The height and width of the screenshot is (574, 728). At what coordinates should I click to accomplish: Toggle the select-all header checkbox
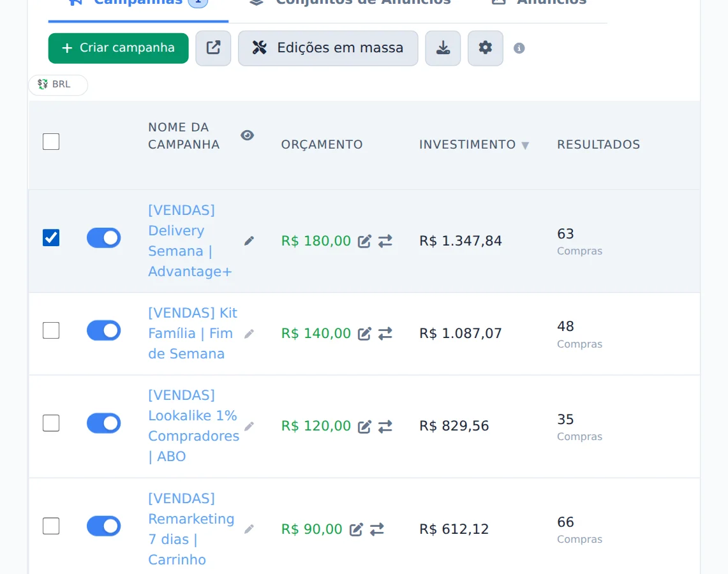(51, 142)
